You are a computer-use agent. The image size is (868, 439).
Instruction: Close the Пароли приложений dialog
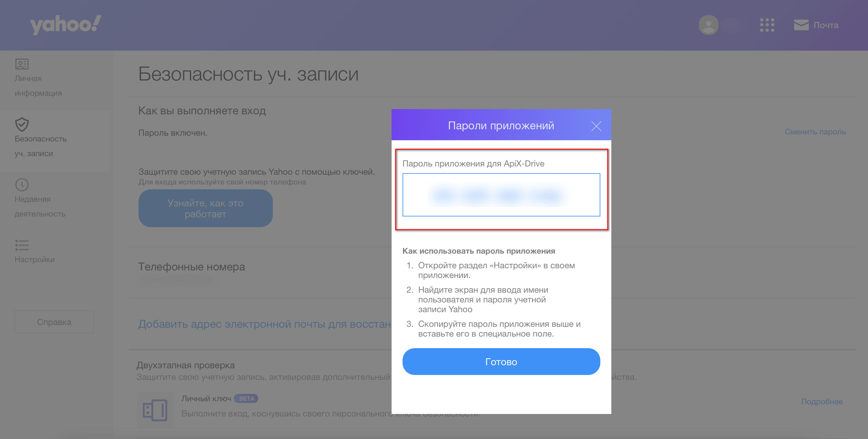(x=596, y=126)
